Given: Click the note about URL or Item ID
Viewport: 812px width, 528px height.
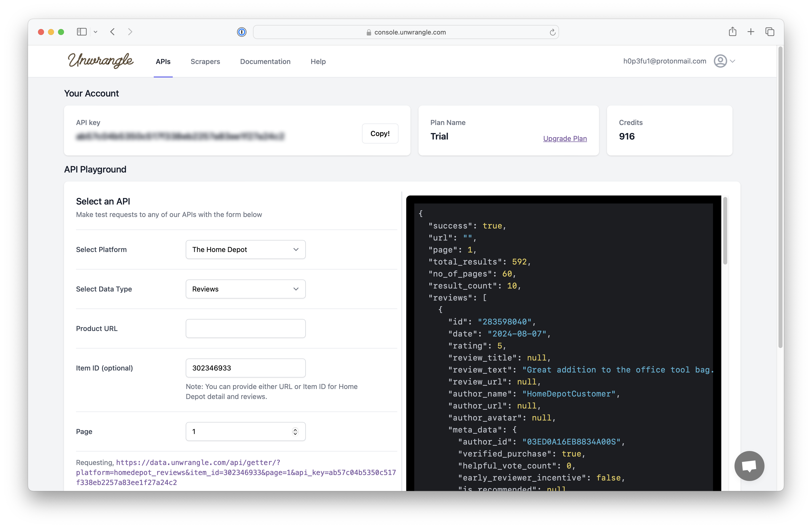Looking at the screenshot, I should coord(271,391).
